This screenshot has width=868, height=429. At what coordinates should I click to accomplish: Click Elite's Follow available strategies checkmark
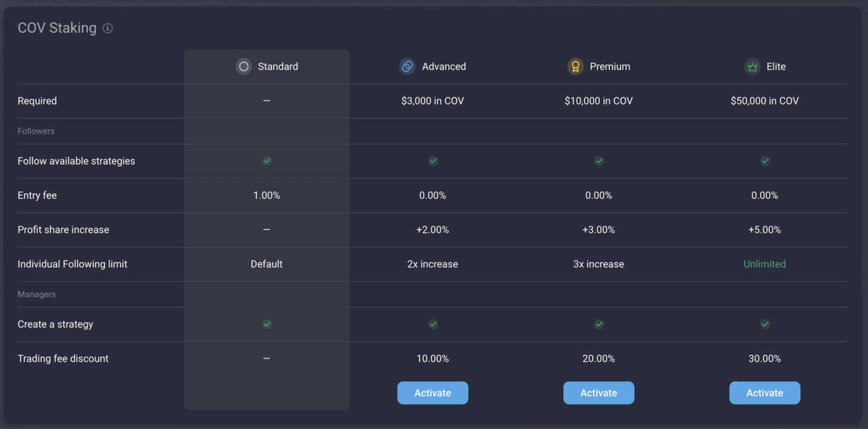(x=765, y=161)
